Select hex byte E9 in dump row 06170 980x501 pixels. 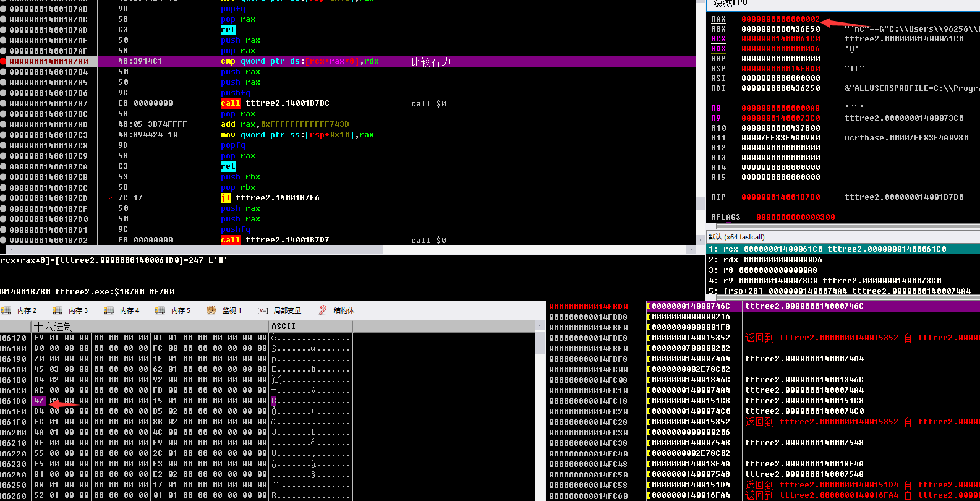coord(39,338)
